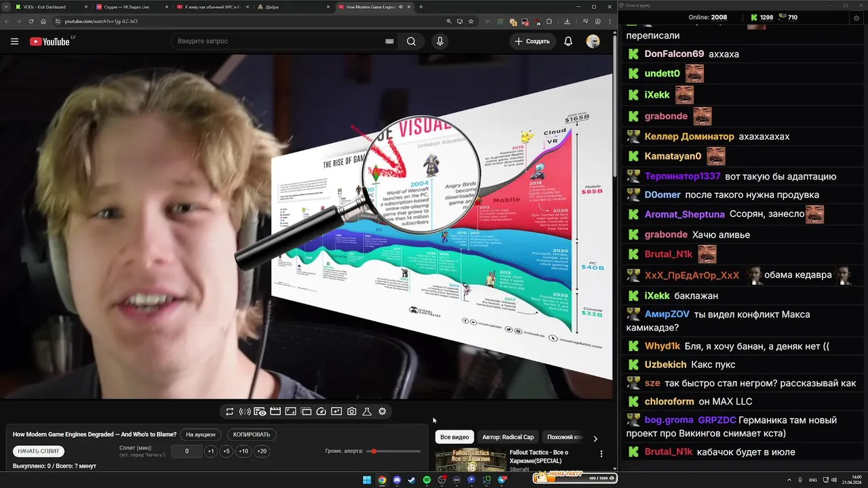Switch to the Д[ж]ра tab
This screenshot has width=868, height=488.
(x=292, y=7)
